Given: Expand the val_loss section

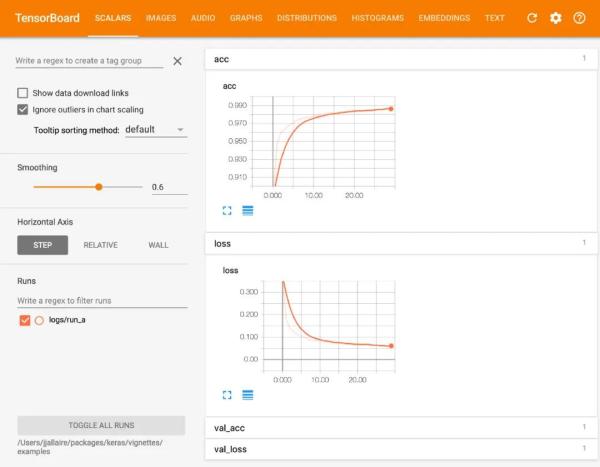Looking at the screenshot, I should pos(400,450).
